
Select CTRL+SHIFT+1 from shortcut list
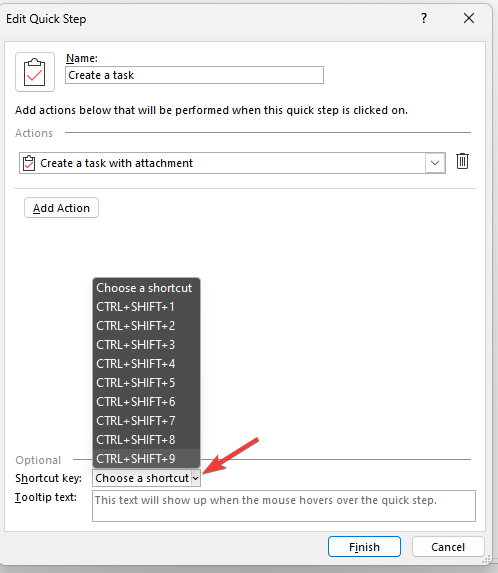[146, 307]
